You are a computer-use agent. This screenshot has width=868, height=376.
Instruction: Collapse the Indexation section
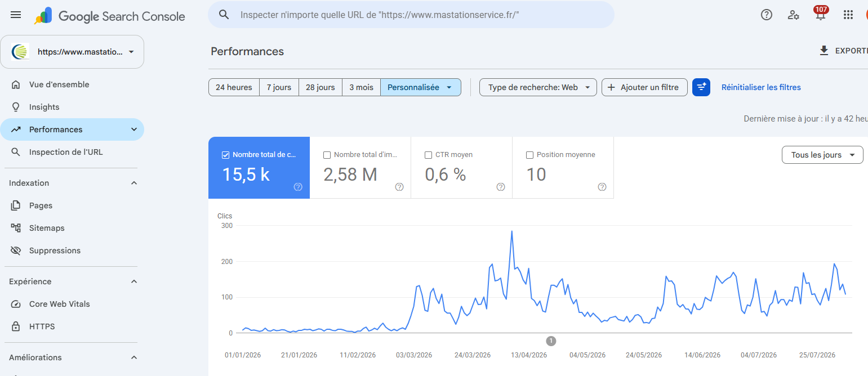(x=134, y=183)
